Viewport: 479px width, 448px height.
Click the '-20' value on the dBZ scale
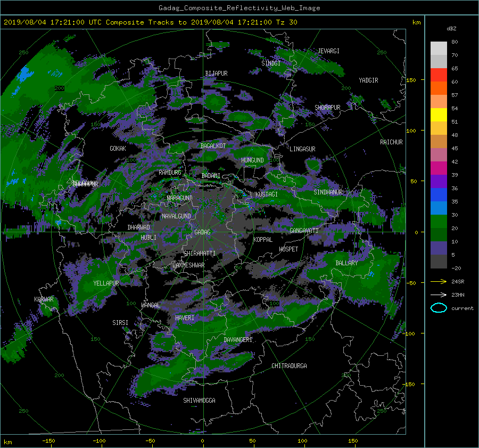(456, 268)
